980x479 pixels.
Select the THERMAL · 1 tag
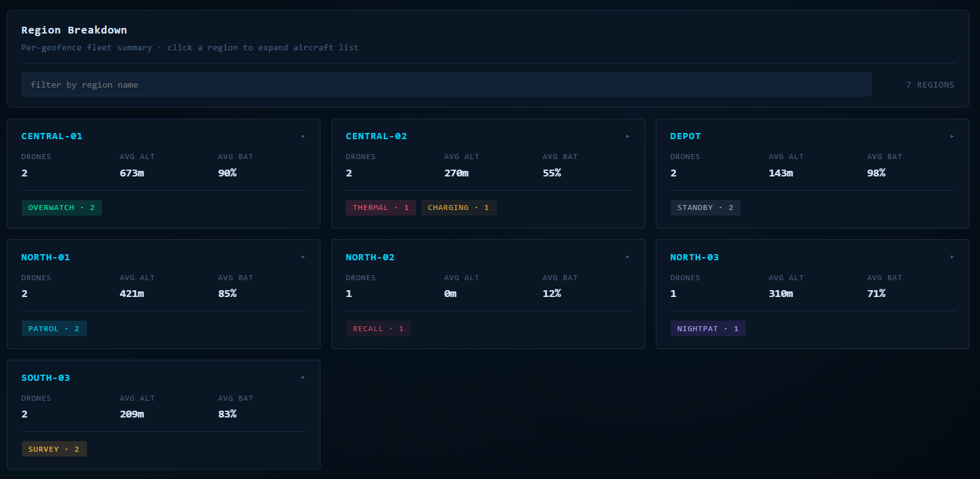[381, 208]
